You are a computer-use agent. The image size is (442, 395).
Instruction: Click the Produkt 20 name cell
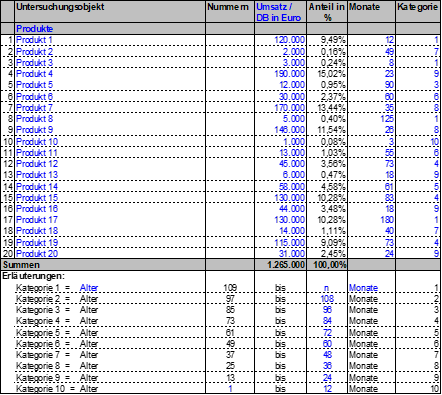[110, 254]
